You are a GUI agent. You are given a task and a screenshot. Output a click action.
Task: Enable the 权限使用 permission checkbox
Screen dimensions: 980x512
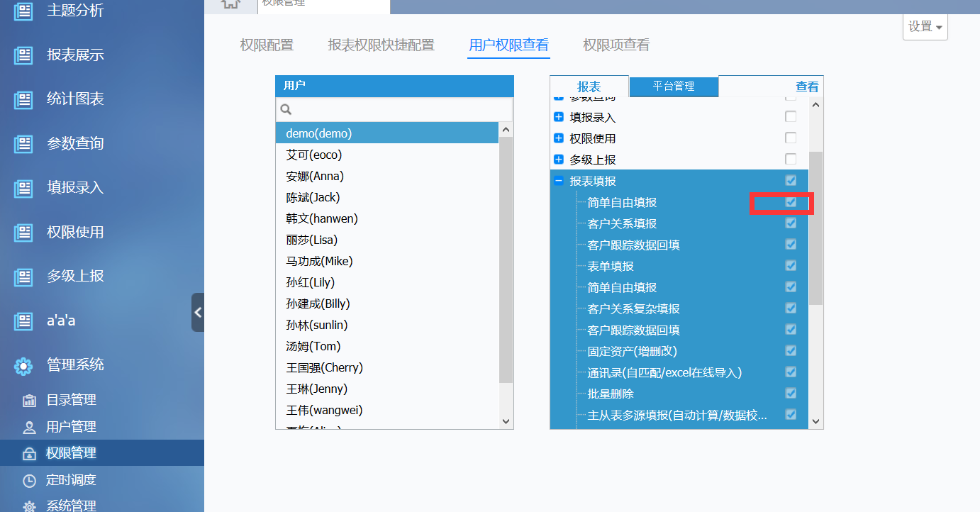(x=791, y=138)
